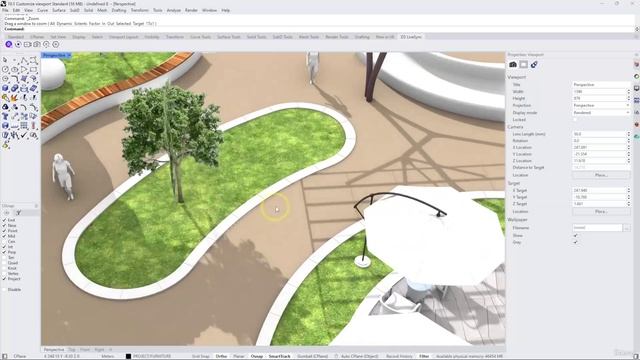
Task: Select the blue Box solid tool
Action: point(5,88)
